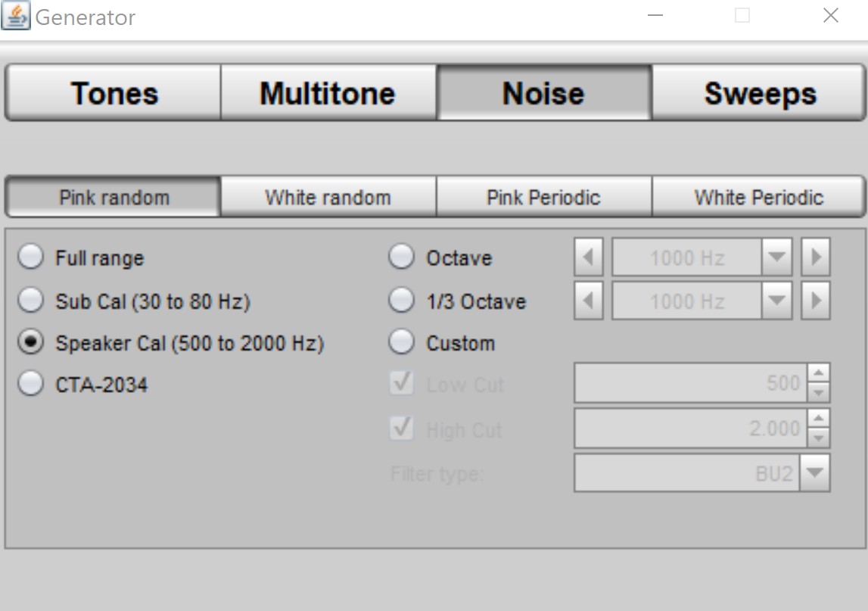Click right arrow beside Octave frequency
This screenshot has width=868, height=611.
(x=816, y=258)
